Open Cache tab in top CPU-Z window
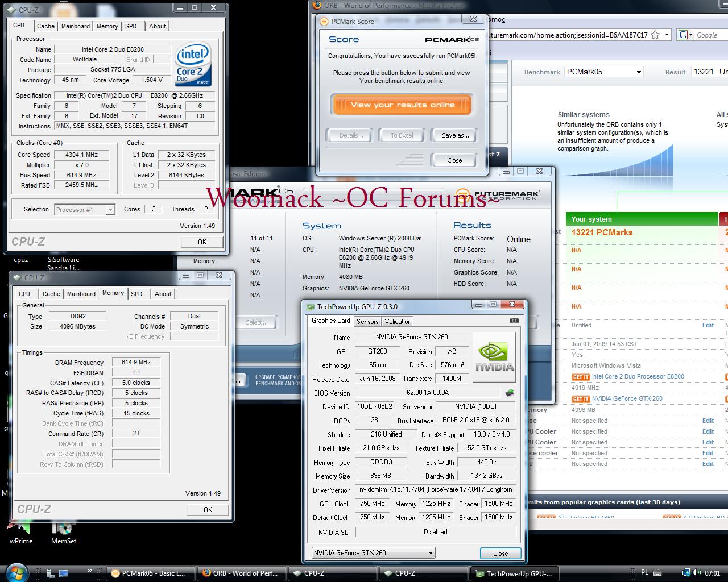The height and width of the screenshot is (582, 728). coord(45,26)
